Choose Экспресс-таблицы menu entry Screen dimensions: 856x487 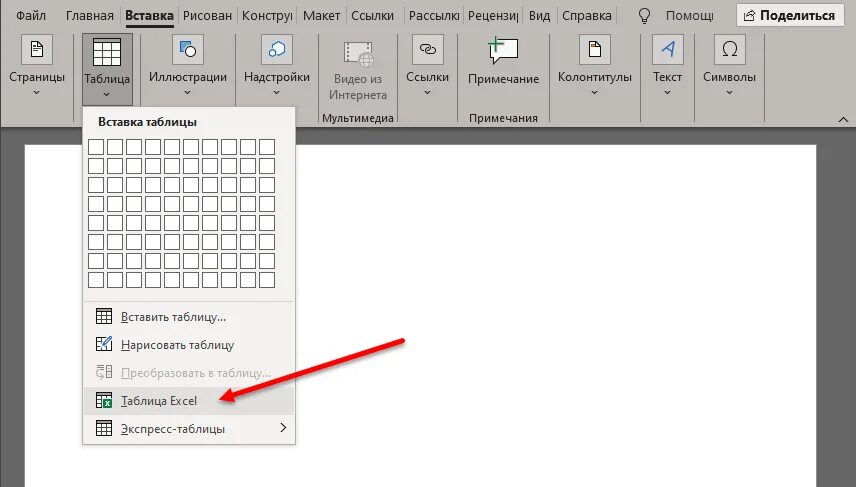(189, 429)
